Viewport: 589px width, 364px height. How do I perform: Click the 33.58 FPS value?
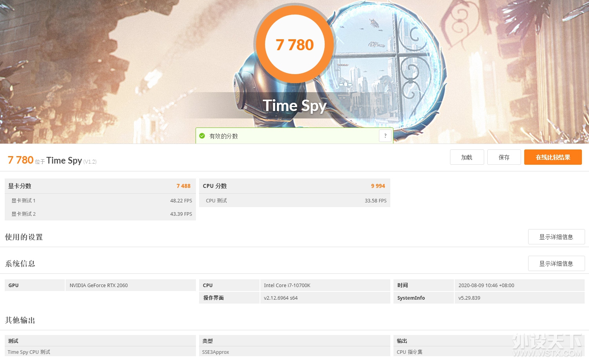tap(376, 200)
